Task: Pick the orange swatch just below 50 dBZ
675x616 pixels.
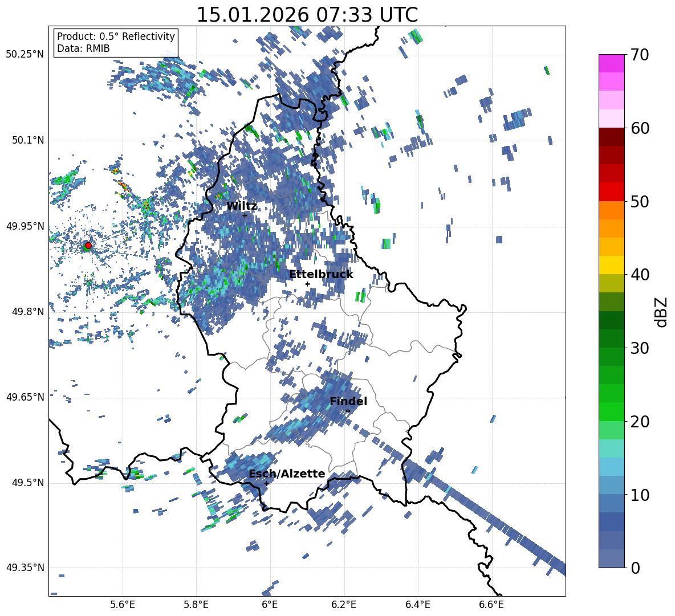Action: [611, 210]
